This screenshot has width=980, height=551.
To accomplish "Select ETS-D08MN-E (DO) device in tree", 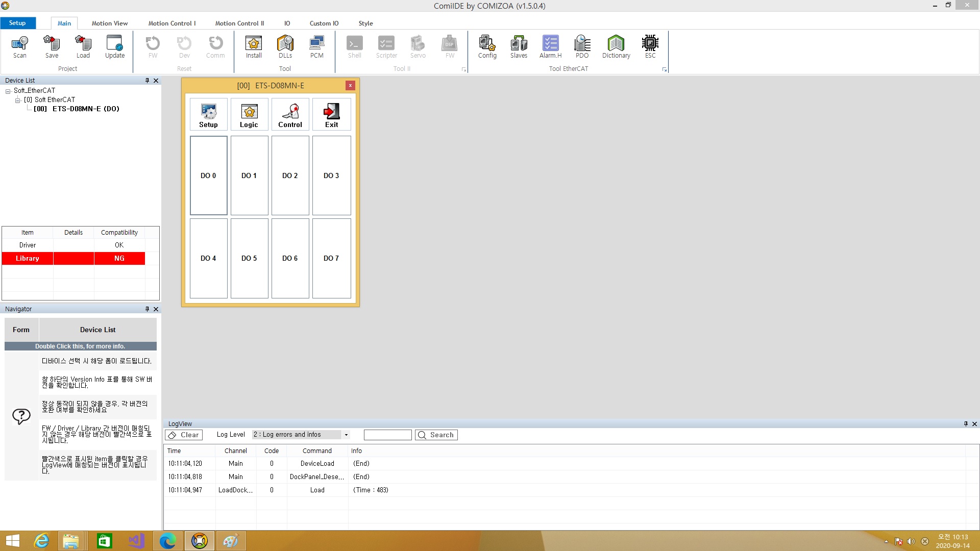I will (x=77, y=109).
